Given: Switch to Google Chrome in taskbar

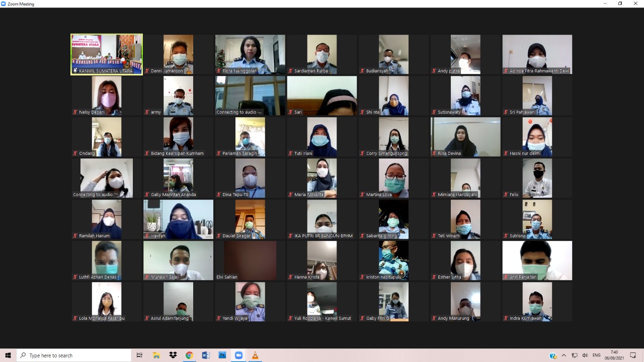Looking at the screenshot, I should [189, 355].
